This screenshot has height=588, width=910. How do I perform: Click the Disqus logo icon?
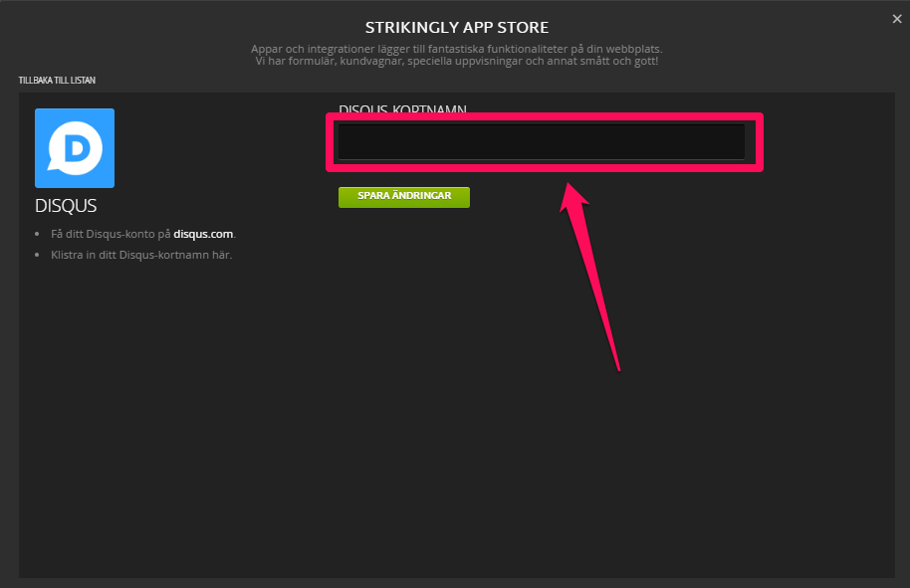tap(75, 148)
